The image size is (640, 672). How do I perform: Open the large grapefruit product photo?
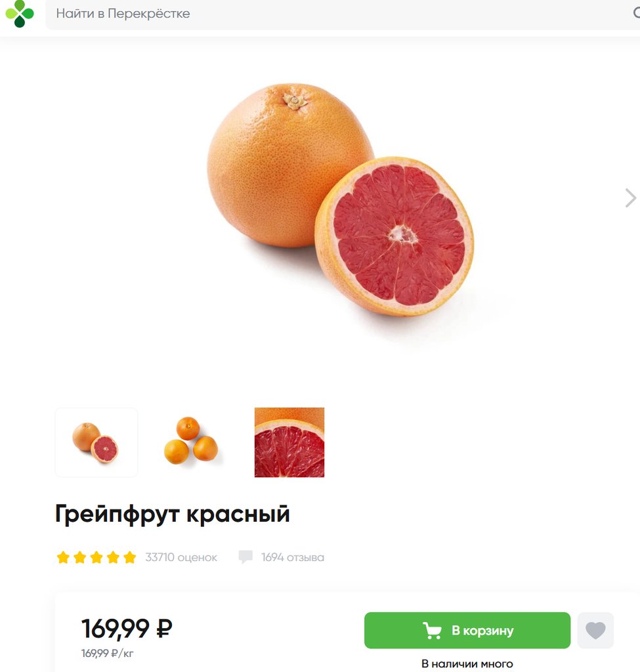341,199
